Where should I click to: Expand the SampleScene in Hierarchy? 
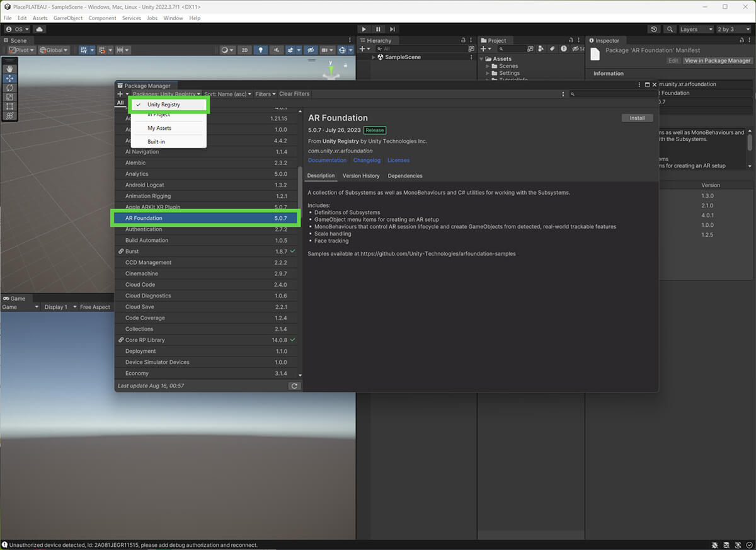(374, 57)
